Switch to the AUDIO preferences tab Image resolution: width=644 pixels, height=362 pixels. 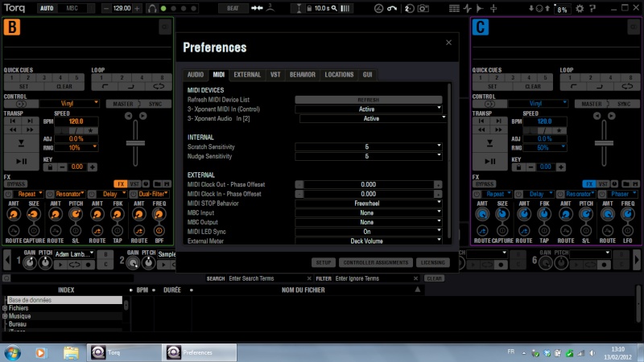pos(196,75)
